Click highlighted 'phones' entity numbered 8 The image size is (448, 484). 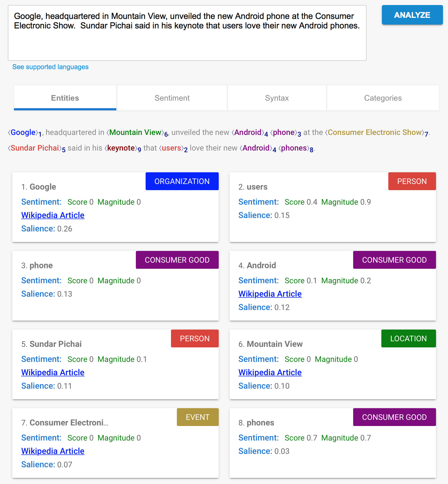[x=294, y=148]
